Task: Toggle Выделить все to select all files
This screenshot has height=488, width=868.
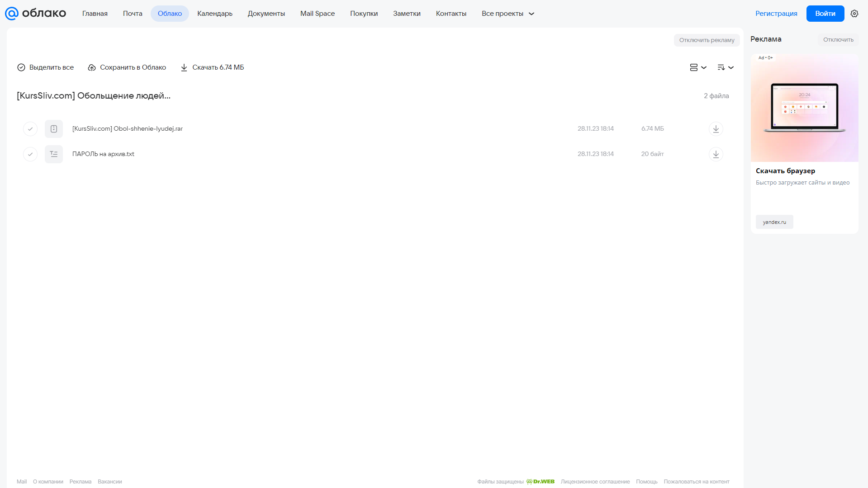Action: [x=45, y=67]
